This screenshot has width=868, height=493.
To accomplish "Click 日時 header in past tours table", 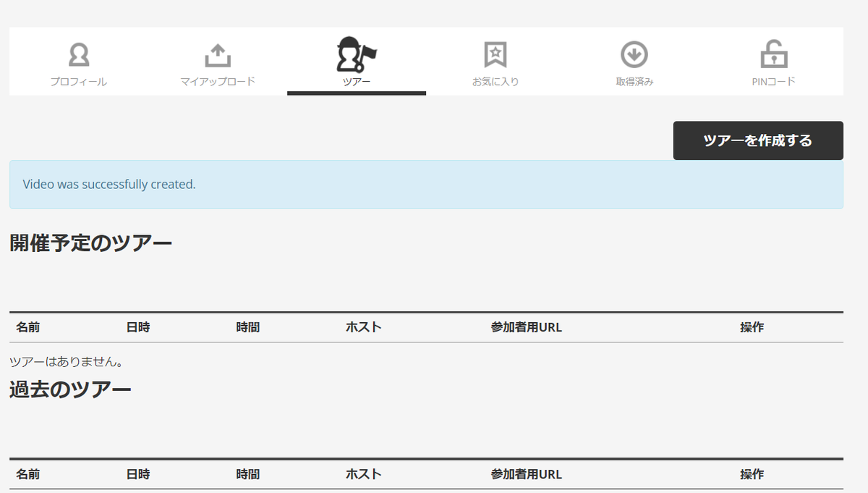I will (x=137, y=475).
